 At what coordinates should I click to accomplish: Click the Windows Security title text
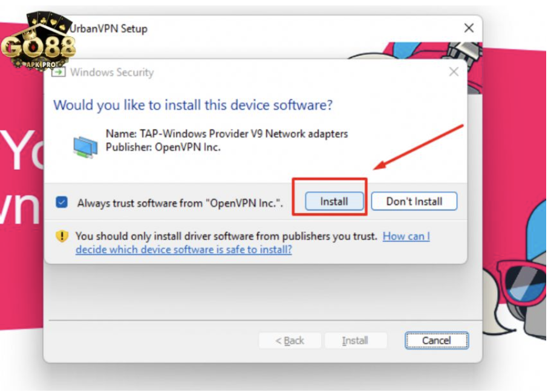click(x=112, y=73)
